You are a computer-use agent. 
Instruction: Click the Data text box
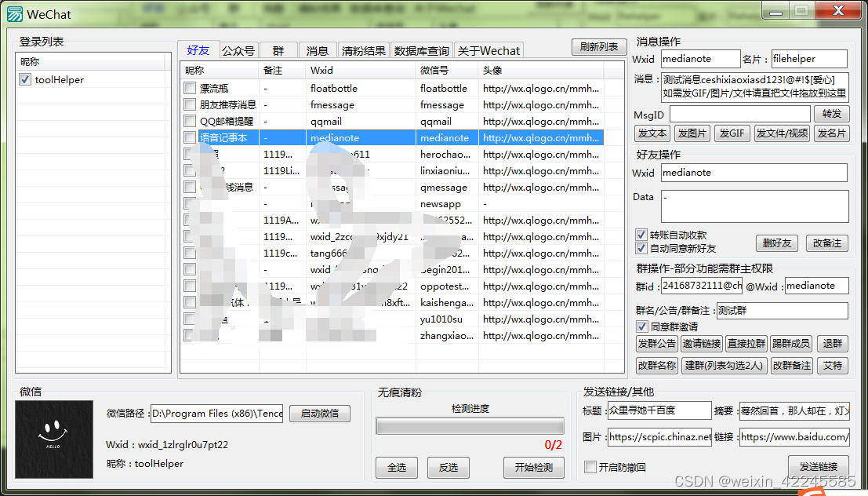coord(754,206)
